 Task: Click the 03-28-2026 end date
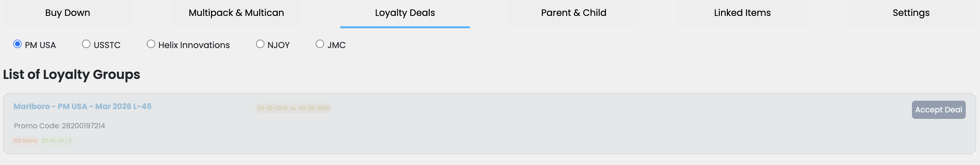[x=314, y=108]
